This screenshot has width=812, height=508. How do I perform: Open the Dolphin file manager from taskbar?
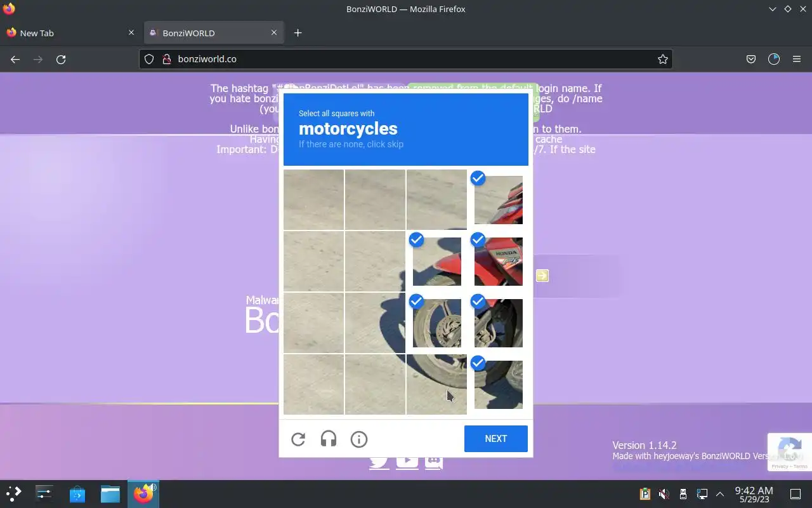110,493
